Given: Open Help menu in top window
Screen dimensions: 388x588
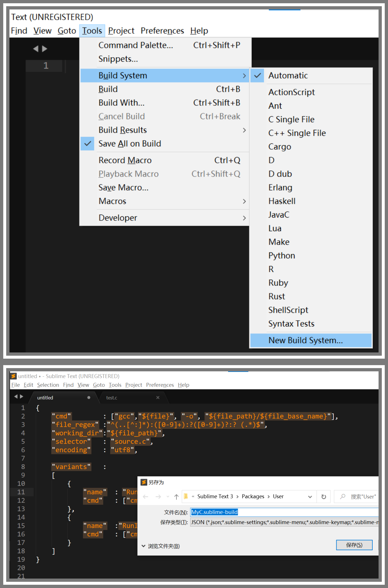Looking at the screenshot, I should pyautogui.click(x=199, y=31).
